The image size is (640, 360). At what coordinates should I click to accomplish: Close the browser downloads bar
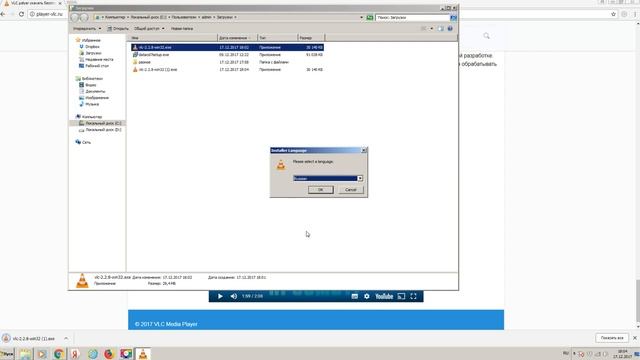pos(635,338)
